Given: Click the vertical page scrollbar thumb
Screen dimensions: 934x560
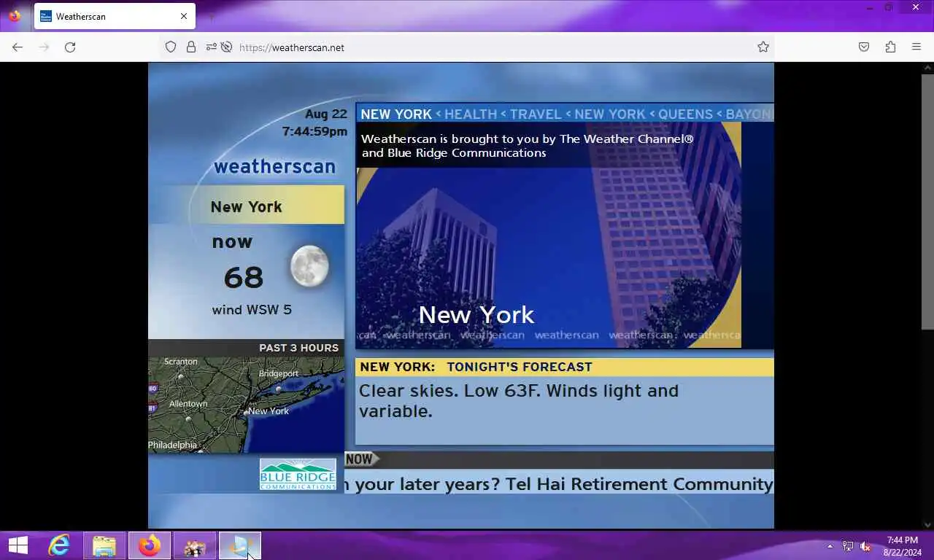Looking at the screenshot, I should point(927,201).
